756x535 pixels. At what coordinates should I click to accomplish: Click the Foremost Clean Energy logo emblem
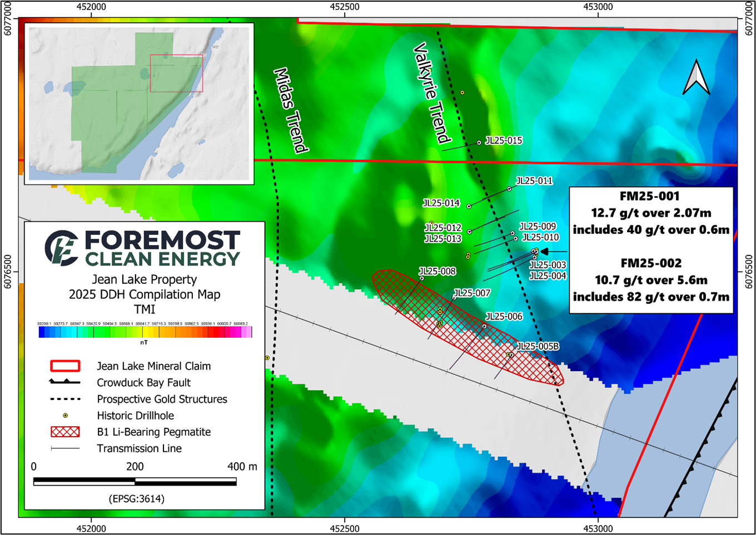pos(61,248)
